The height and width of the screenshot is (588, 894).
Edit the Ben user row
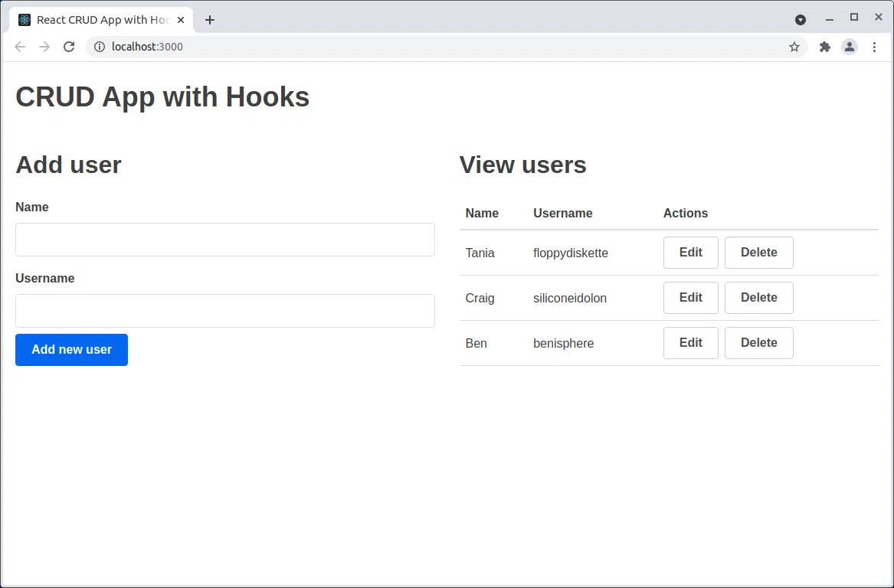[x=690, y=342]
